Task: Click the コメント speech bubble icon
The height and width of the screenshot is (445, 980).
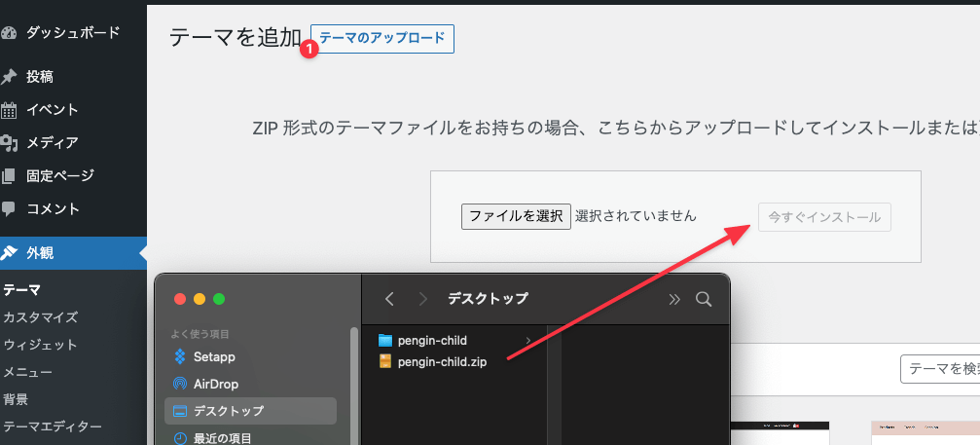Action: pos(8,208)
